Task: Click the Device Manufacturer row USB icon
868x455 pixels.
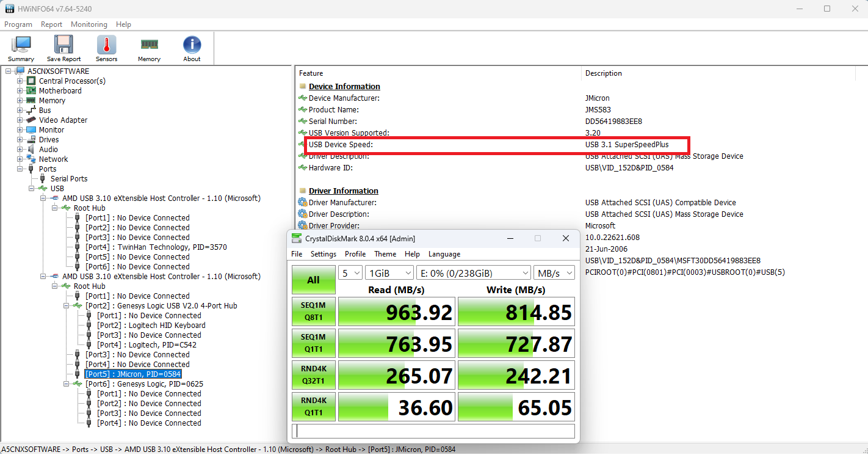Action: pyautogui.click(x=302, y=98)
